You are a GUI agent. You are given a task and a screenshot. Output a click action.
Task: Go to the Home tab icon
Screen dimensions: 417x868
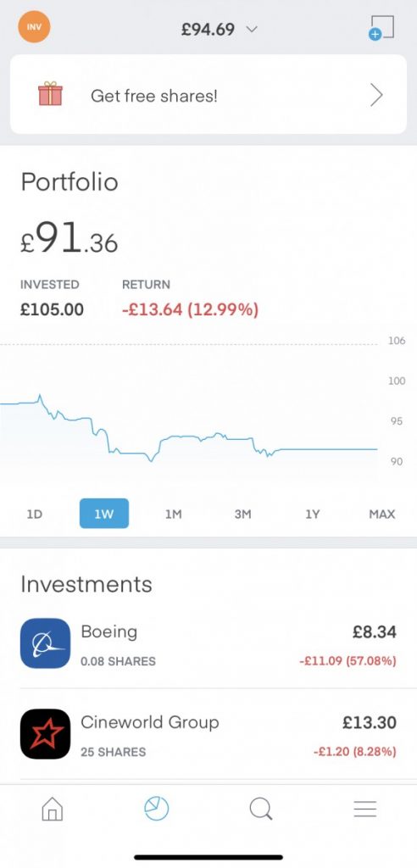[x=53, y=809]
